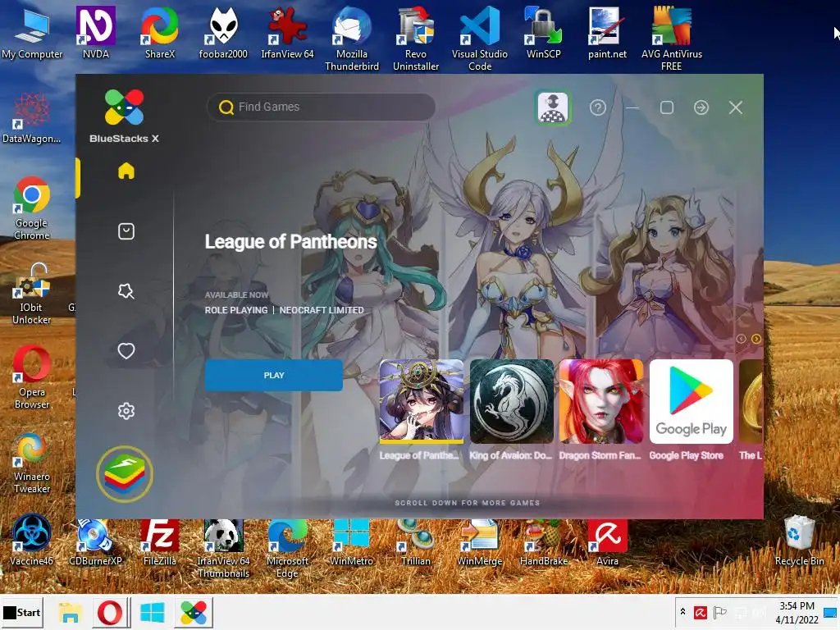
Task: Select My Computer desktop icon
Action: coord(32,32)
